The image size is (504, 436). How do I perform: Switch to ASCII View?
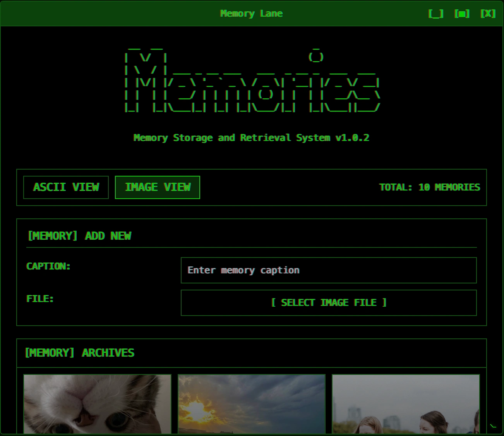click(66, 187)
